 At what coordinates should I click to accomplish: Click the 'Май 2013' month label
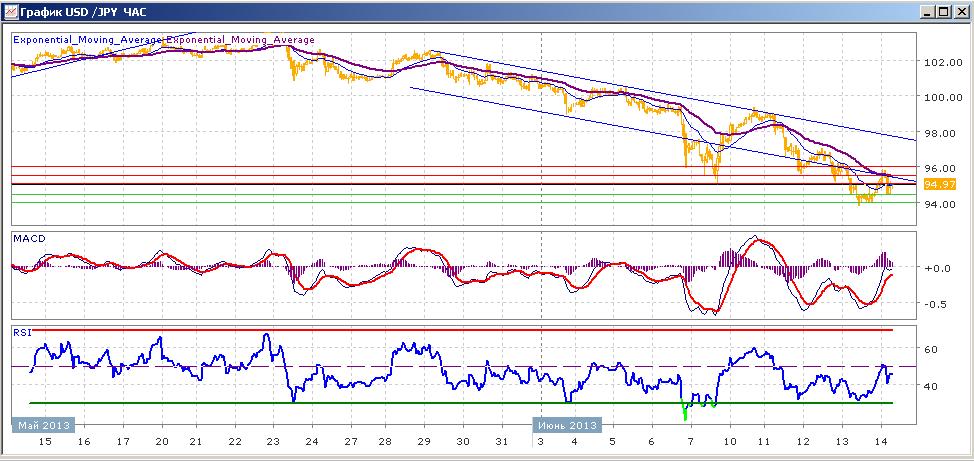[x=43, y=426]
